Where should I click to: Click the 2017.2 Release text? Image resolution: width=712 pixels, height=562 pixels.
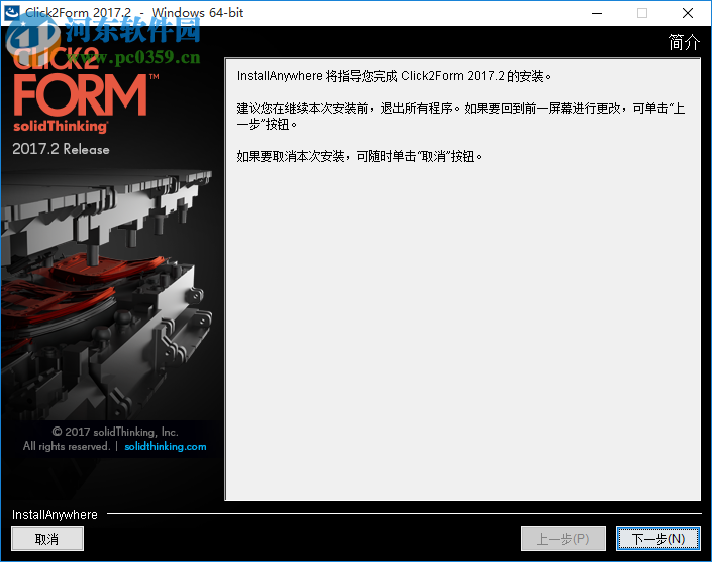(x=61, y=149)
